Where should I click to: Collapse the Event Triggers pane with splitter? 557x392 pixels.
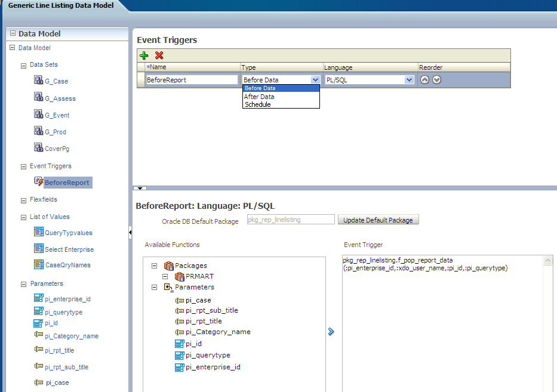(140, 188)
